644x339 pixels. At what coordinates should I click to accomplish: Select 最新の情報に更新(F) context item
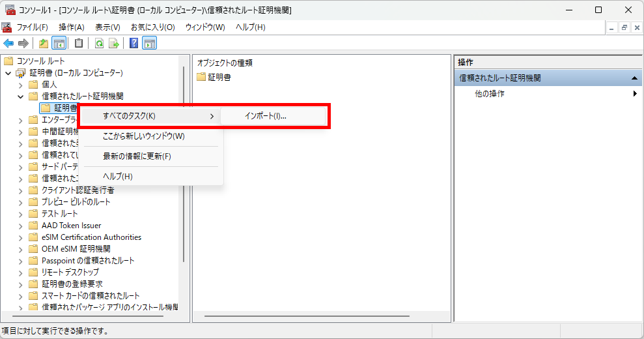coord(151,156)
